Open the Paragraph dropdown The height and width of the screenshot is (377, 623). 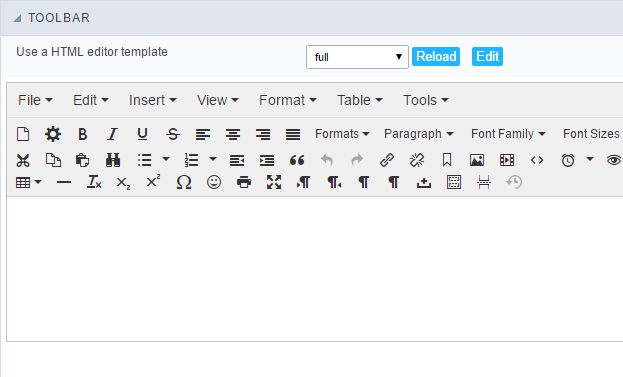pos(418,134)
